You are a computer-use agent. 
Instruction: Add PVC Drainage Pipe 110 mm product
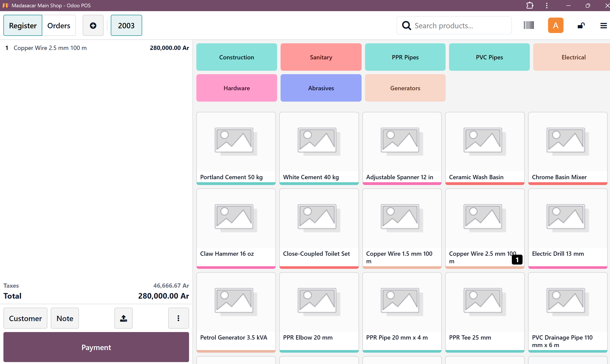[x=568, y=313]
